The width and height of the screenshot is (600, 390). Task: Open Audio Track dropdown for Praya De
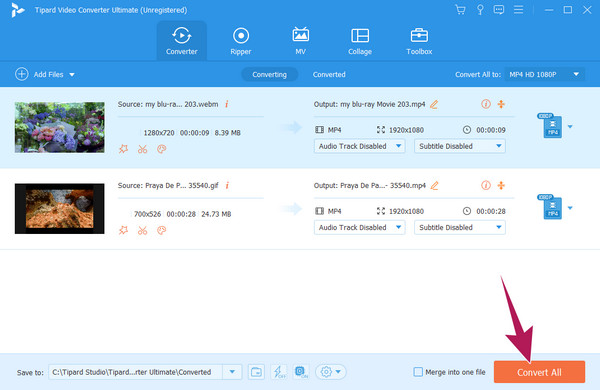[359, 227]
